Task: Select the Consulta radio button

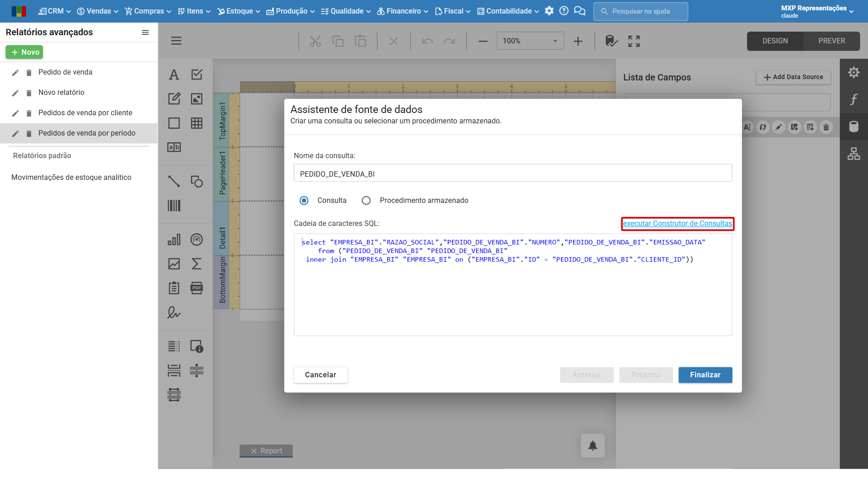Action: (x=304, y=201)
